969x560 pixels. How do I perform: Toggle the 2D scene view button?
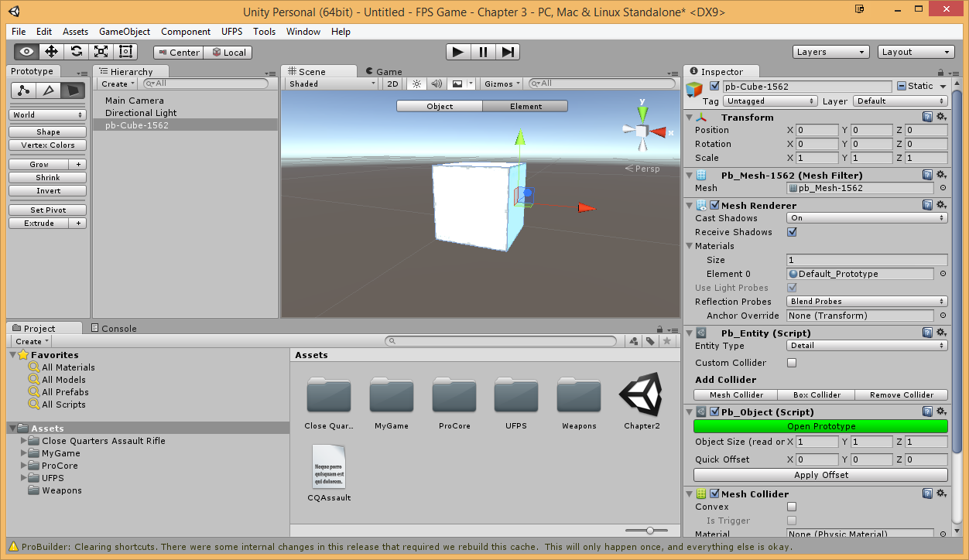pyautogui.click(x=393, y=84)
